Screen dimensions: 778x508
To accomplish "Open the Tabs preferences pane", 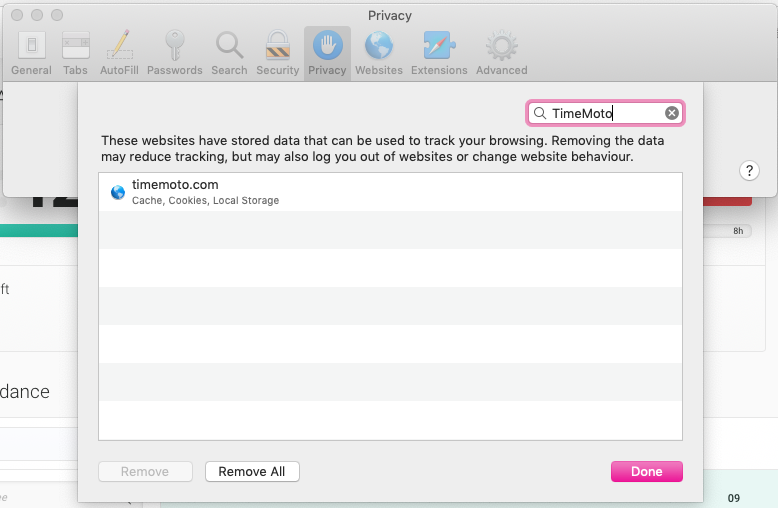I will pyautogui.click(x=75, y=53).
